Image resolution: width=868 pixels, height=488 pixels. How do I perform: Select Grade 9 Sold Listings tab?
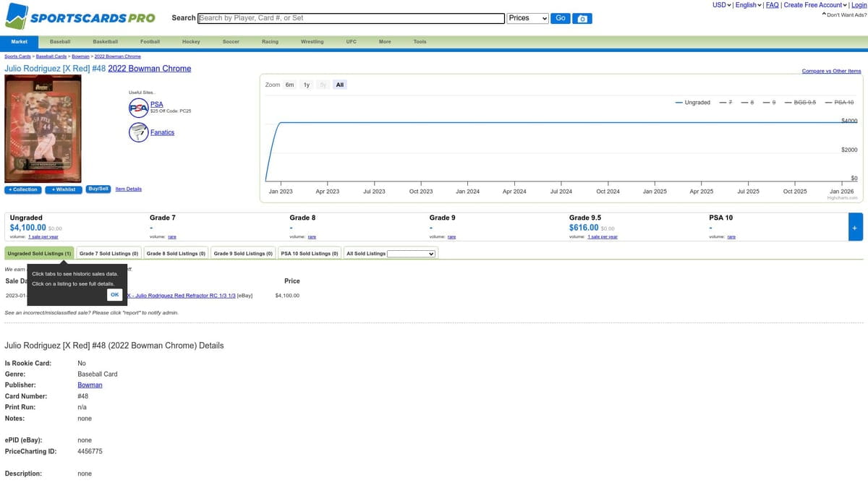[x=244, y=254]
